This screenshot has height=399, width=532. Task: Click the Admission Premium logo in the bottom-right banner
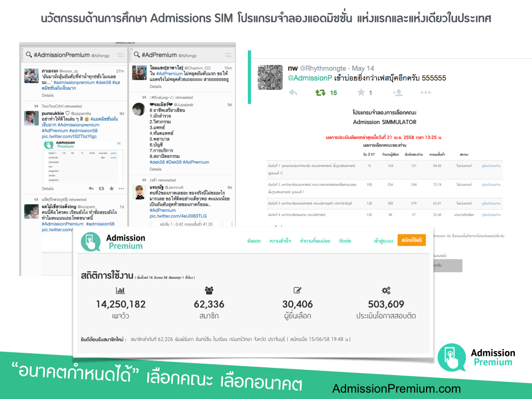(476, 357)
